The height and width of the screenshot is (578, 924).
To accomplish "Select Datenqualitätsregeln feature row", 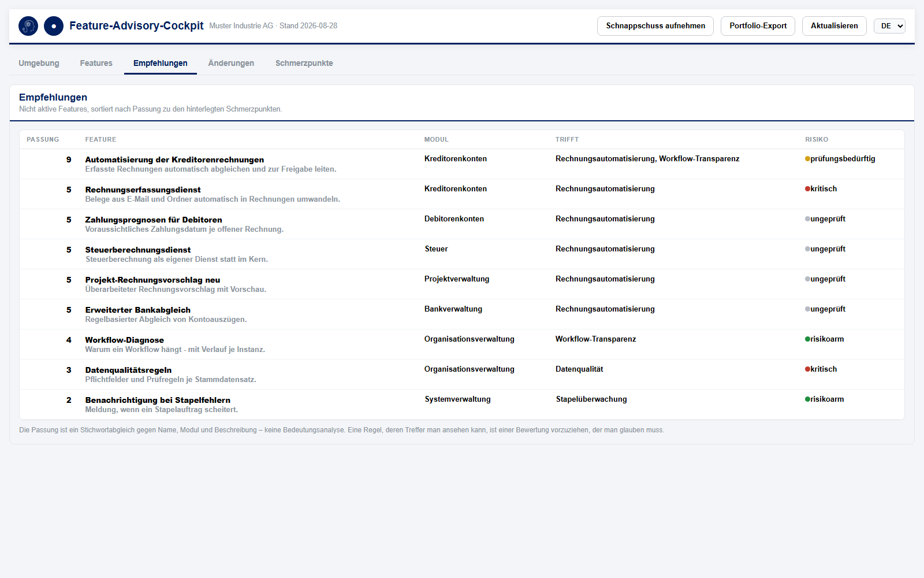I will 462,375.
